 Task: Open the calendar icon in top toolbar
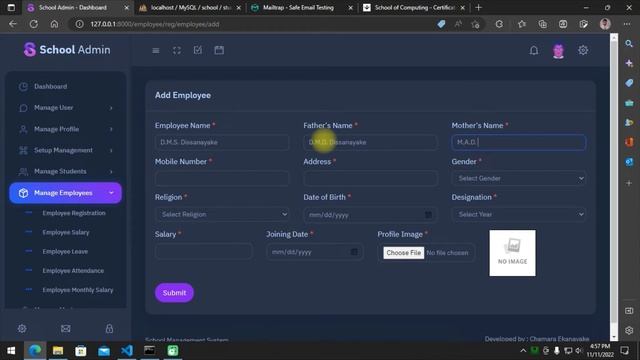point(219,50)
